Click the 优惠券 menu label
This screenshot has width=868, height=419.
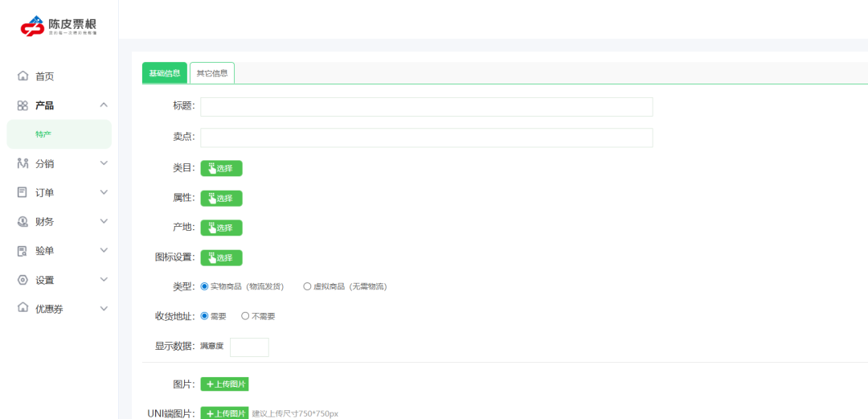click(49, 310)
